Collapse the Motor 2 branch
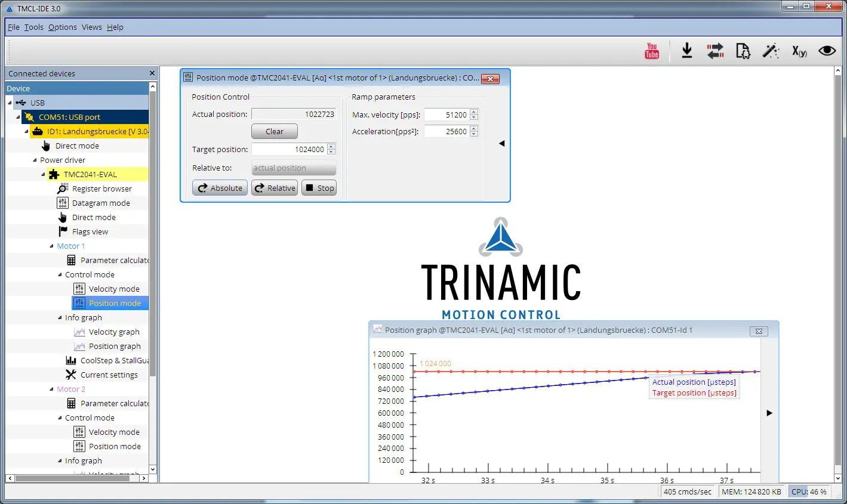847x504 pixels. 51,389
